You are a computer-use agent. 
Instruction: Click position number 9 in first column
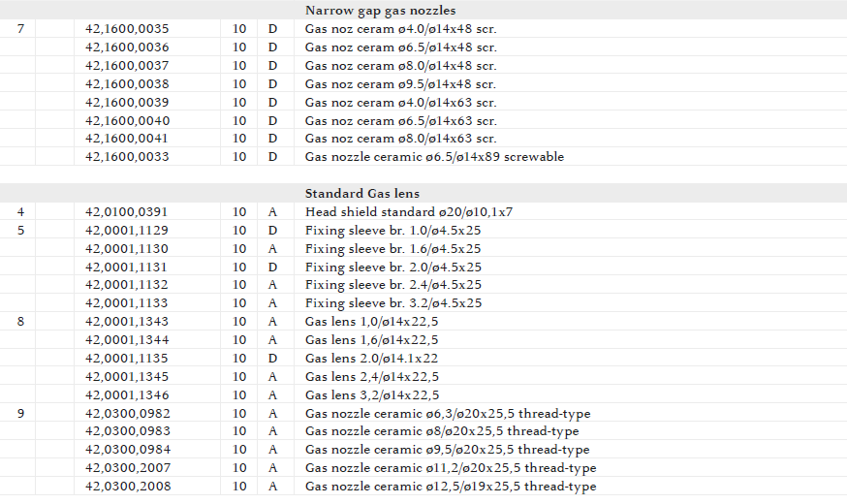(21, 414)
